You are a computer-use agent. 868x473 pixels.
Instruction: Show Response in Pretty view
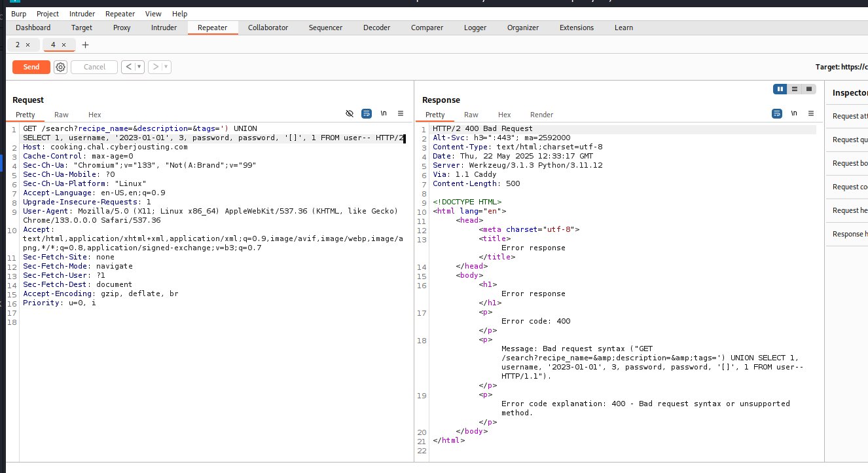point(435,115)
